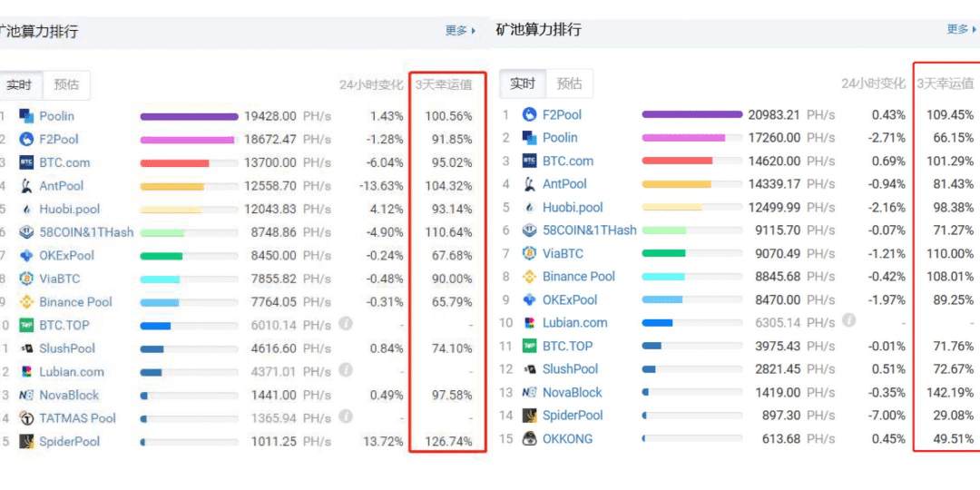Click the 126.74% lucky value for SpiderPool
This screenshot has width=980, height=490.
point(449,442)
